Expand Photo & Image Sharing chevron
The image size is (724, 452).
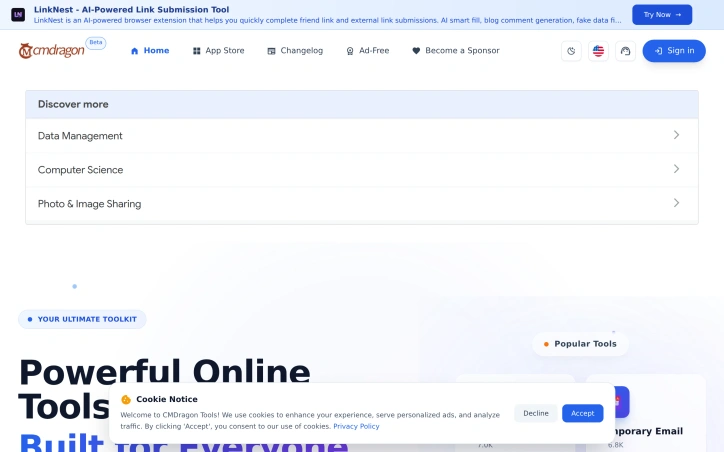(676, 203)
